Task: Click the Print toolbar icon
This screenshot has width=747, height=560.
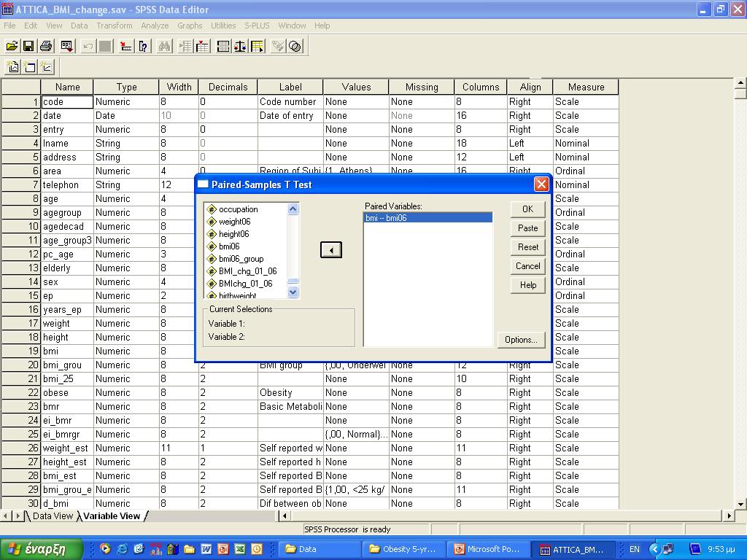Action: 46,46
